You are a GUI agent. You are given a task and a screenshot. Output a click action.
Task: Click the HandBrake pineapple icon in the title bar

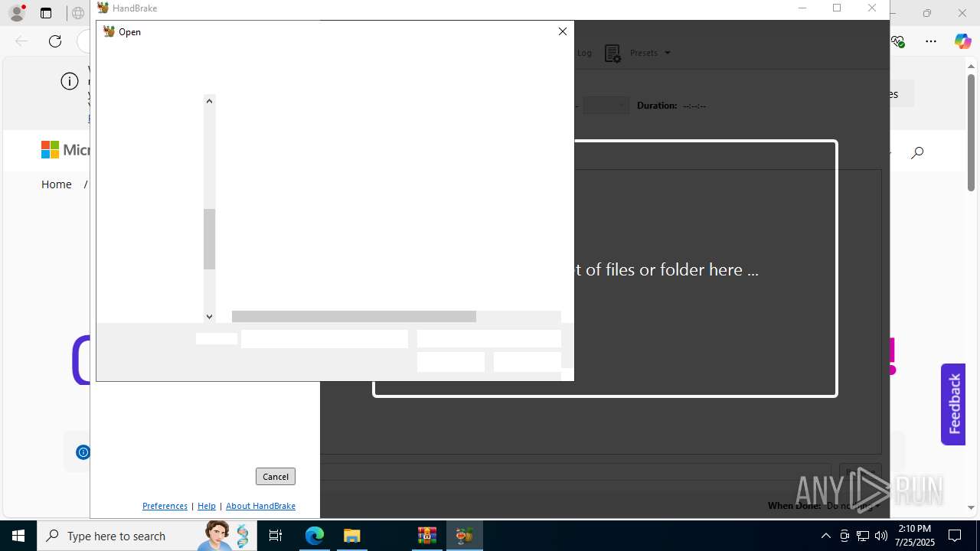tap(103, 8)
